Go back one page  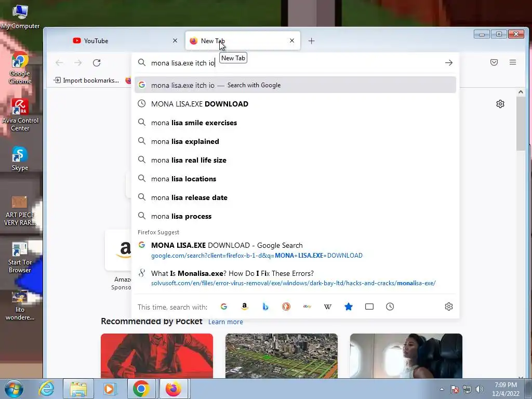59,63
